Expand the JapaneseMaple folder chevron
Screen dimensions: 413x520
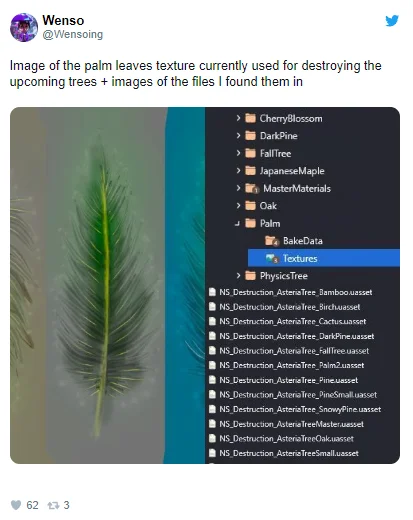(x=238, y=170)
